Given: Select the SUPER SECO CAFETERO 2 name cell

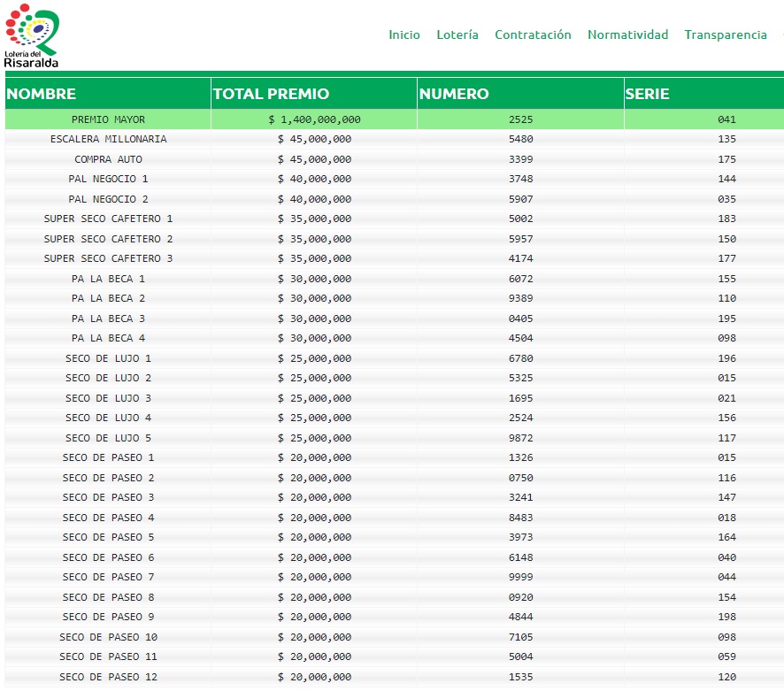Looking at the screenshot, I should click(108, 239).
